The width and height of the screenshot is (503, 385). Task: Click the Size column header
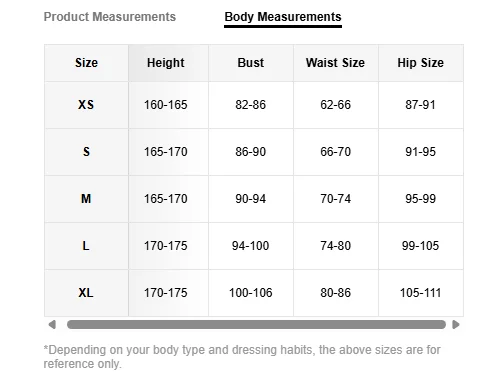(86, 63)
